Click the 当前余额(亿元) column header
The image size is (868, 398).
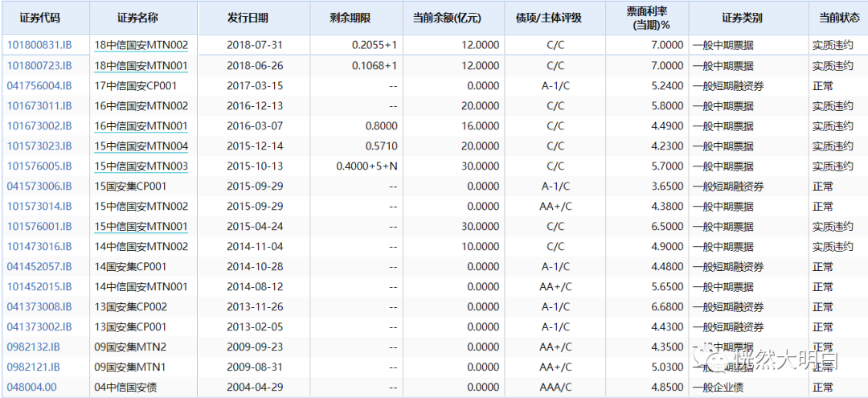tap(448, 18)
